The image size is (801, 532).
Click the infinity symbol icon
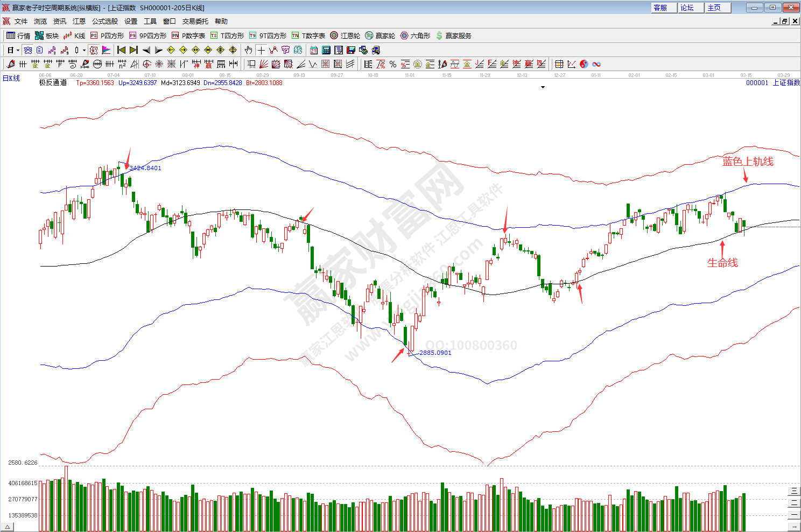[x=596, y=64]
